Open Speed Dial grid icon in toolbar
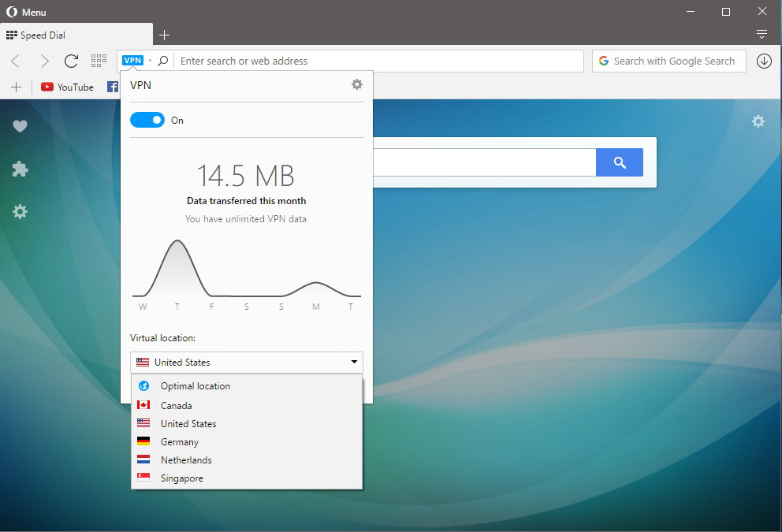 (99, 61)
